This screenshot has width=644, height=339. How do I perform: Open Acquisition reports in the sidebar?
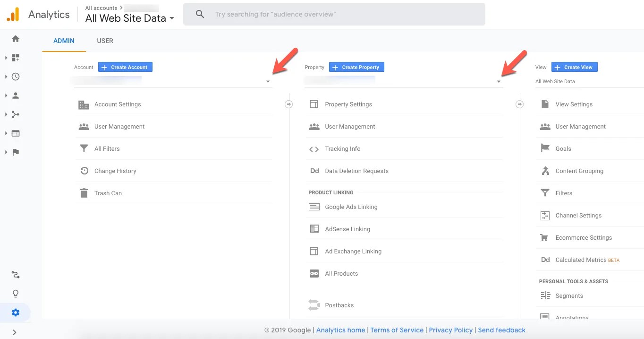coord(15,114)
